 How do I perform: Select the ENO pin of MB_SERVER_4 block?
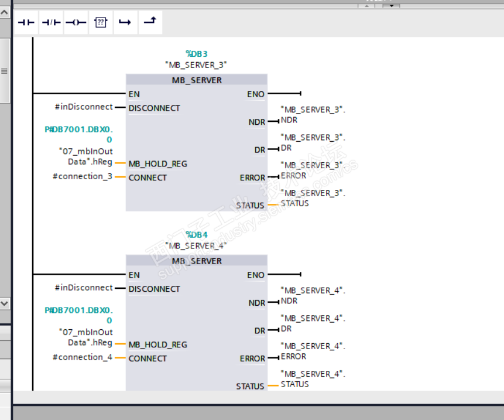pyautogui.click(x=256, y=275)
